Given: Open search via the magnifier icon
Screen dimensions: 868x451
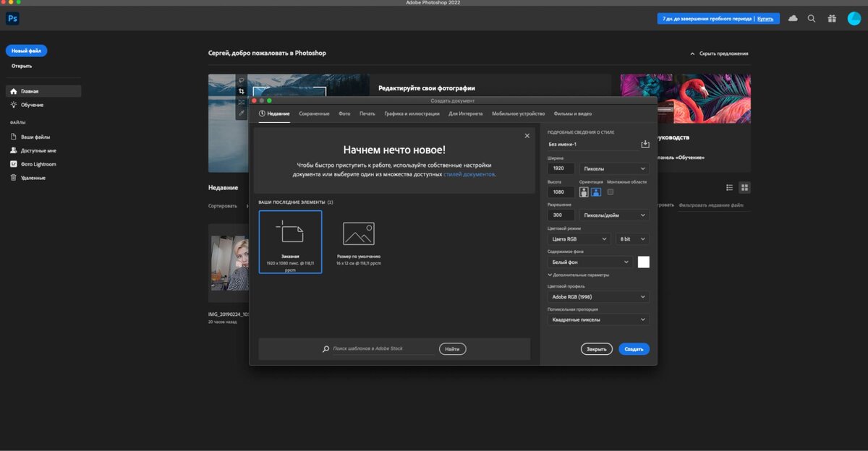Looking at the screenshot, I should click(x=812, y=18).
